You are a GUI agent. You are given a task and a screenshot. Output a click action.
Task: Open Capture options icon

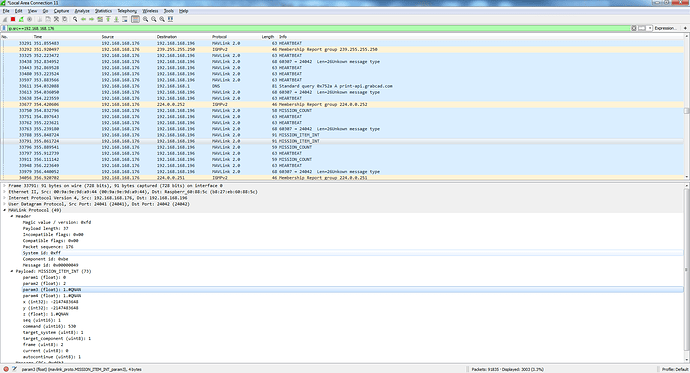(29, 19)
